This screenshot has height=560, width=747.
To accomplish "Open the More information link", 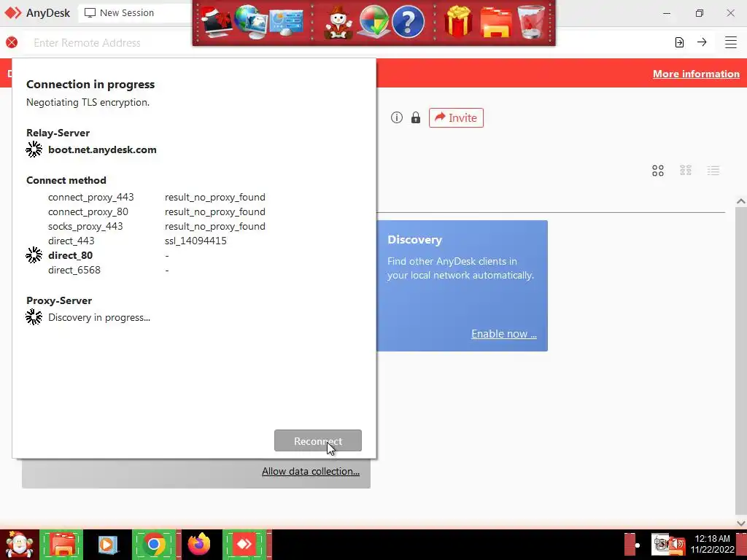I will (x=696, y=74).
